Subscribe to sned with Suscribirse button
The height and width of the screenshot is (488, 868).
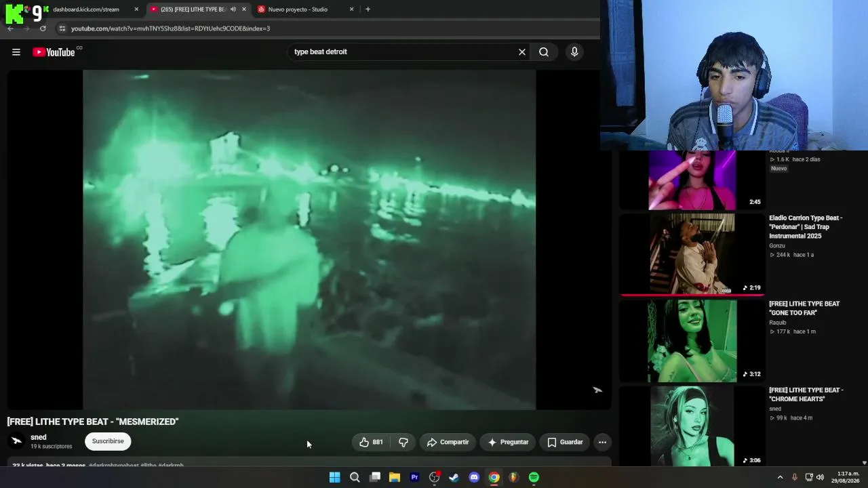tap(108, 441)
